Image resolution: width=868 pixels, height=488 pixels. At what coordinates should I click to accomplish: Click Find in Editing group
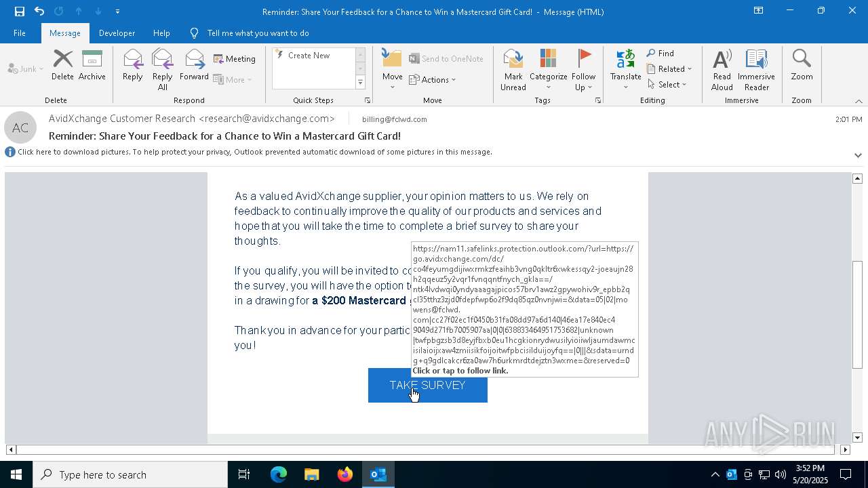coord(660,54)
